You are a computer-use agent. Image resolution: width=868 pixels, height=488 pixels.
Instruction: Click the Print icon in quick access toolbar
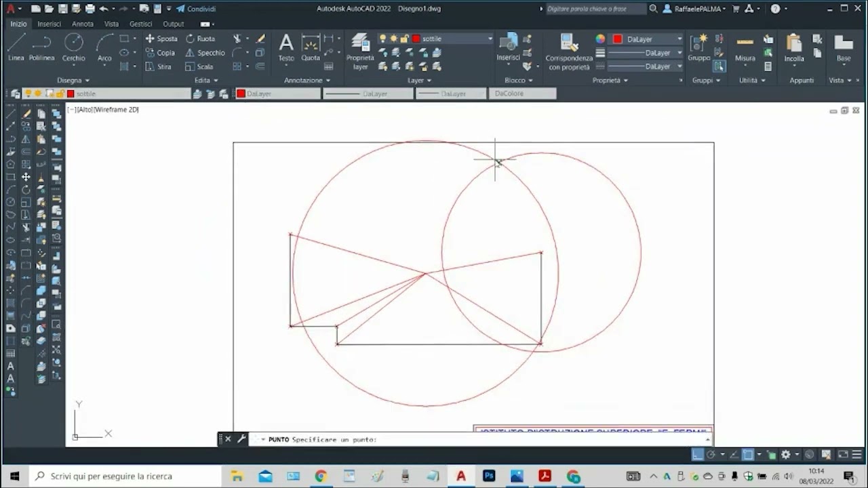(90, 9)
